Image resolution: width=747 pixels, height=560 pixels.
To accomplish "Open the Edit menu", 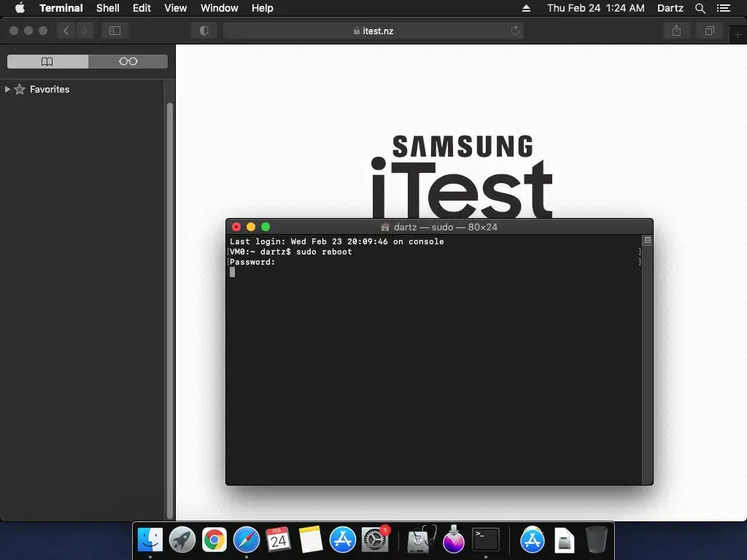I will tap(142, 8).
